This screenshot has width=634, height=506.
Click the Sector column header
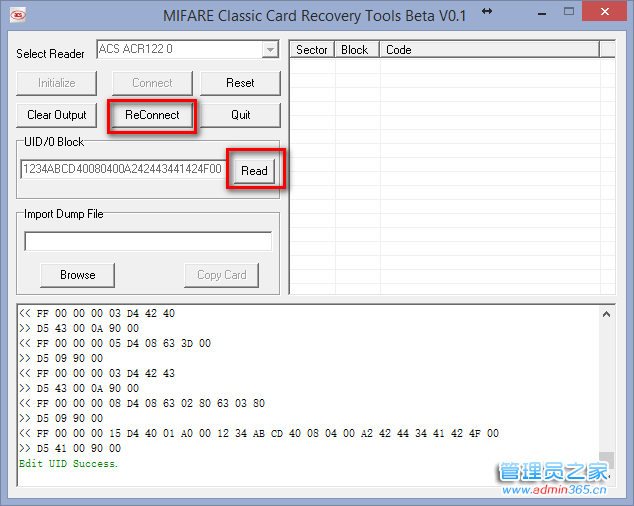coord(312,50)
